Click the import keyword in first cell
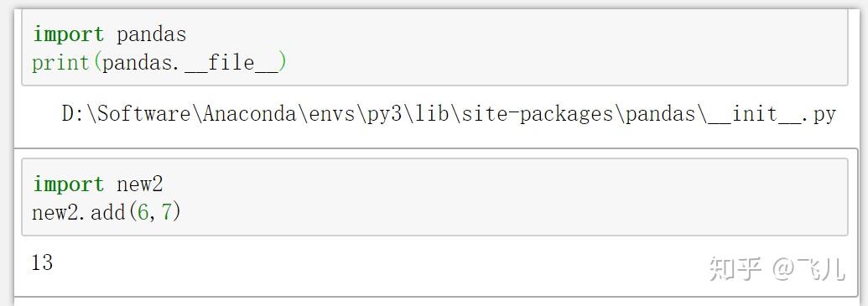Image resolution: width=868 pixels, height=306 pixels. click(68, 34)
